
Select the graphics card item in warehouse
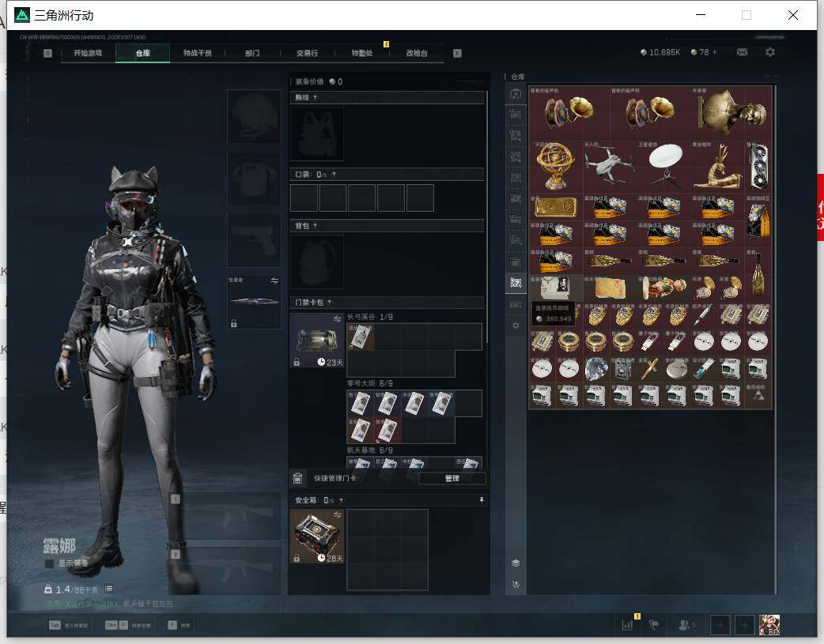coord(758,167)
